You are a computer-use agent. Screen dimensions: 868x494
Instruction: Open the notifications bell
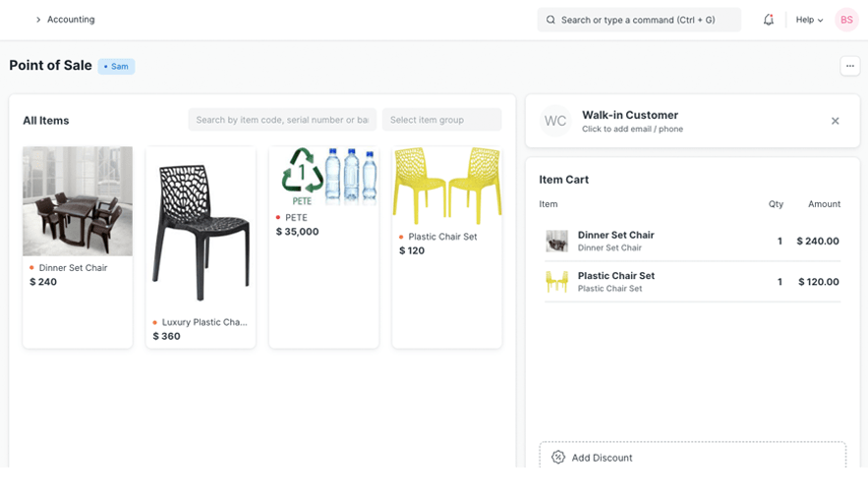click(769, 20)
